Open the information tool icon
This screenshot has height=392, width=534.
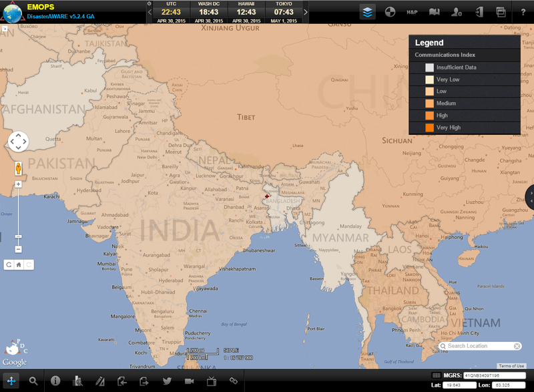[55, 381]
